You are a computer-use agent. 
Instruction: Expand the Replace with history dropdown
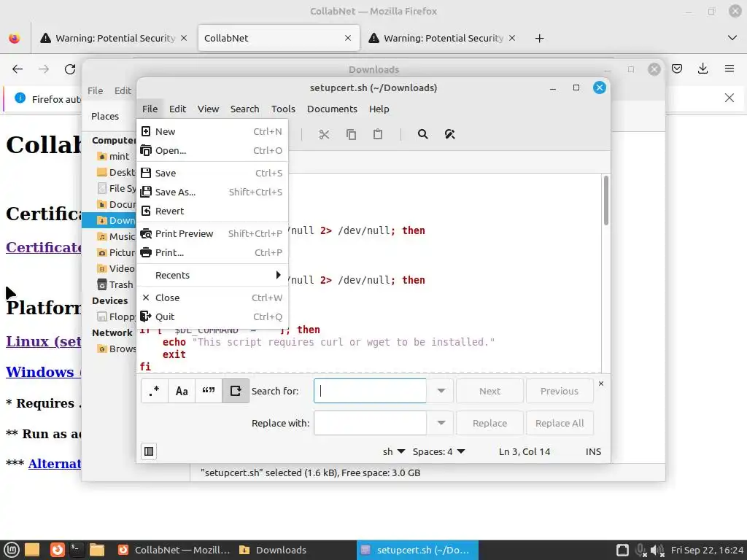coord(440,423)
